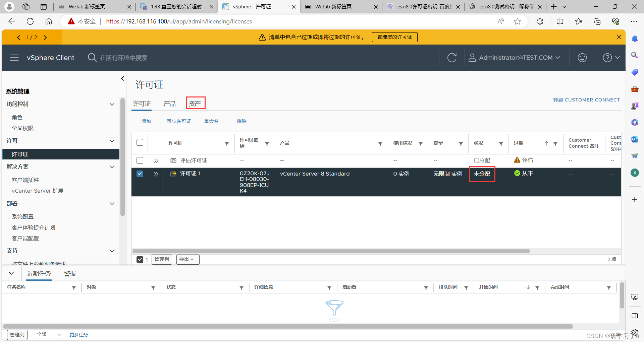Screen dimensions: 644x342
Task: Switch to the 近期任务 tab
Action: [39, 274]
